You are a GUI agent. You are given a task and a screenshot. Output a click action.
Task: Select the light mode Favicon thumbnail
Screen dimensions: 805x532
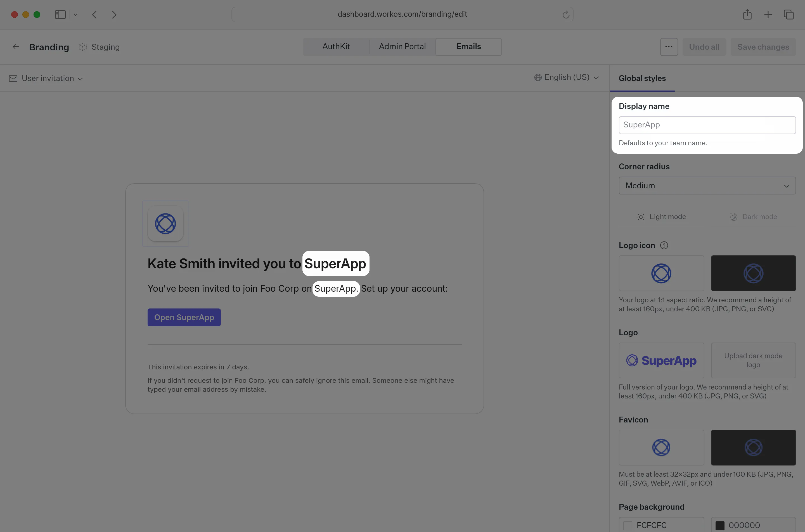click(661, 448)
